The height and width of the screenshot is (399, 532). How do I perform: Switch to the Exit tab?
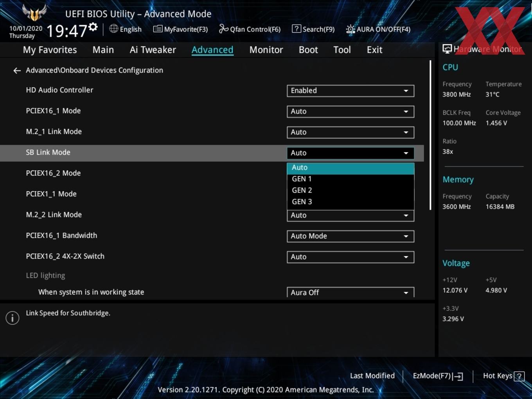(x=374, y=50)
